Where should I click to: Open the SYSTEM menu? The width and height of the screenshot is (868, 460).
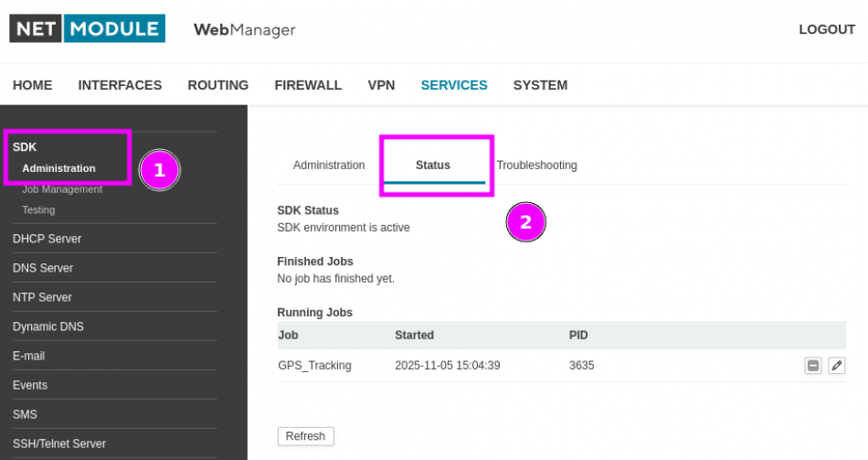pos(540,85)
